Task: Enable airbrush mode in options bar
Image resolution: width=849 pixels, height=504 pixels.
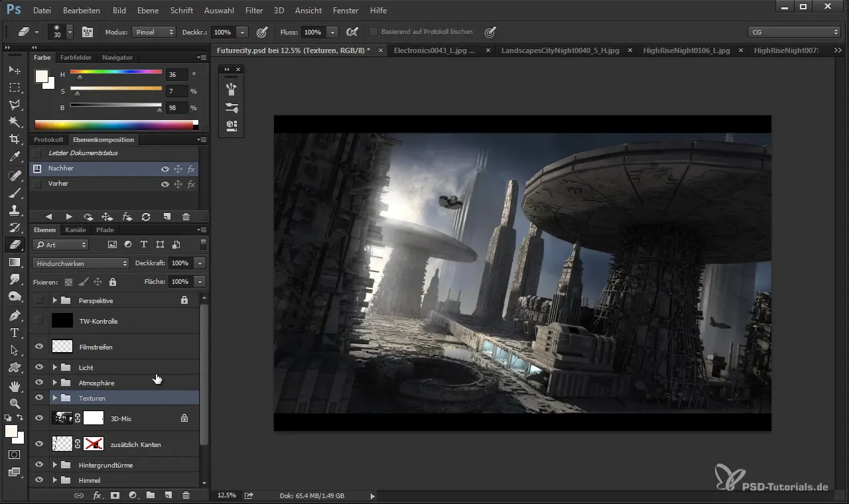Action: pos(352,32)
